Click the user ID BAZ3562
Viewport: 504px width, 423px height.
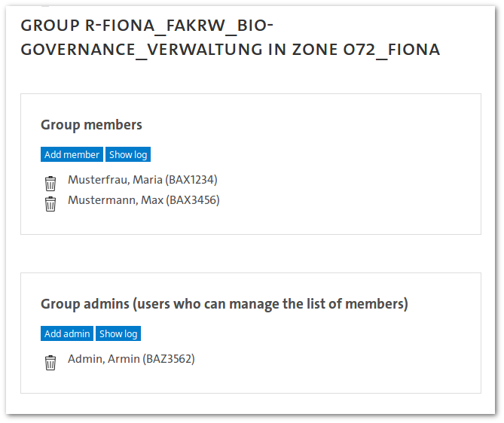coord(169,359)
